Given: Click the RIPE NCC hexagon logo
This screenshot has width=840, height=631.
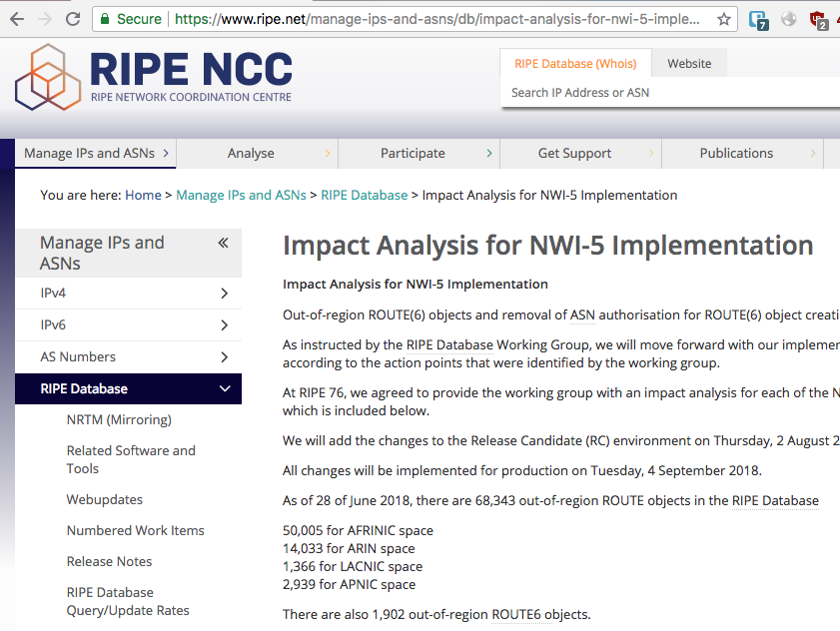Looking at the screenshot, I should [x=48, y=78].
